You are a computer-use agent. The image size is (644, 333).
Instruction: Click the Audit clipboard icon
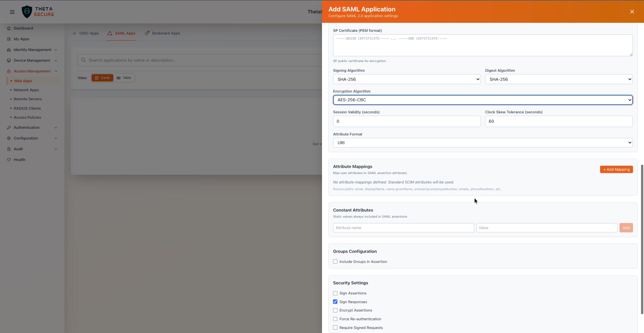click(9, 149)
